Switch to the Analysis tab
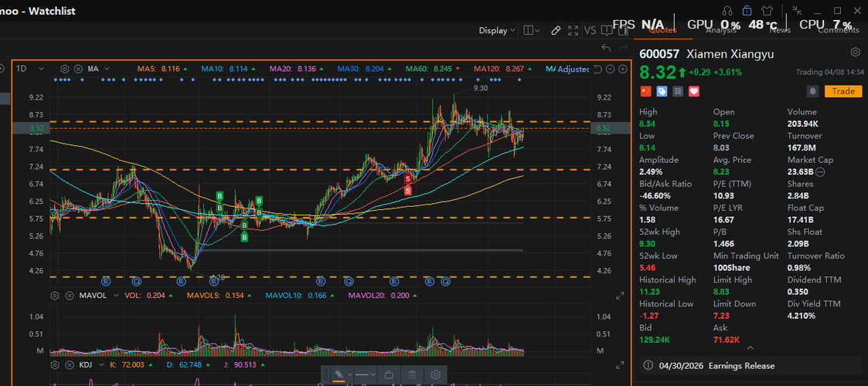The height and width of the screenshot is (386, 868). (720, 30)
